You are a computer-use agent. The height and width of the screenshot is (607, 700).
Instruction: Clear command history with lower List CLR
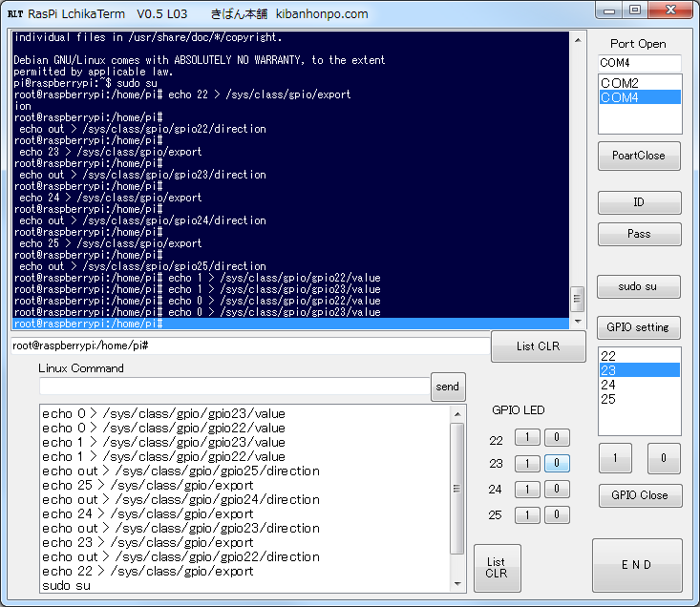pos(497,568)
